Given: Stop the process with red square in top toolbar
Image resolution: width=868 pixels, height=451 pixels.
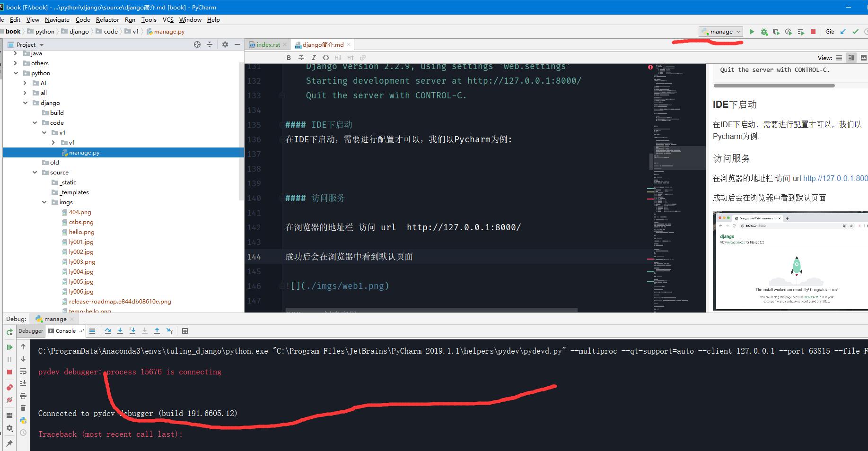Looking at the screenshot, I should pyautogui.click(x=813, y=32).
